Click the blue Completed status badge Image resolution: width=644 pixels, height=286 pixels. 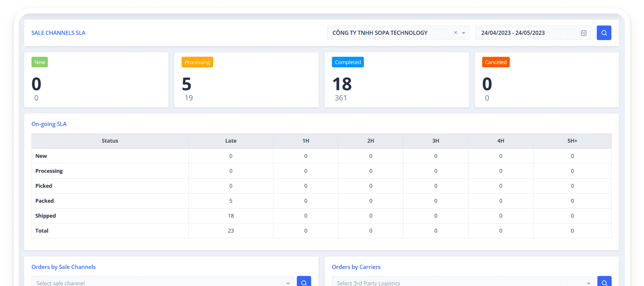[348, 62]
